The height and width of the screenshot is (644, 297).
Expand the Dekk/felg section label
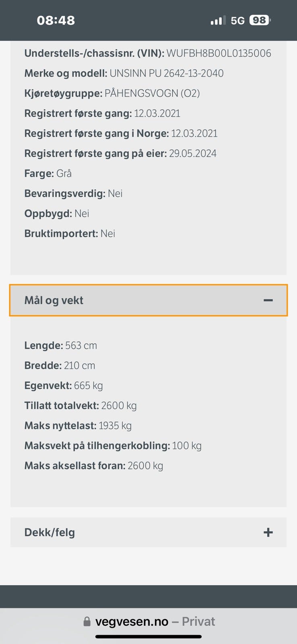(50, 533)
